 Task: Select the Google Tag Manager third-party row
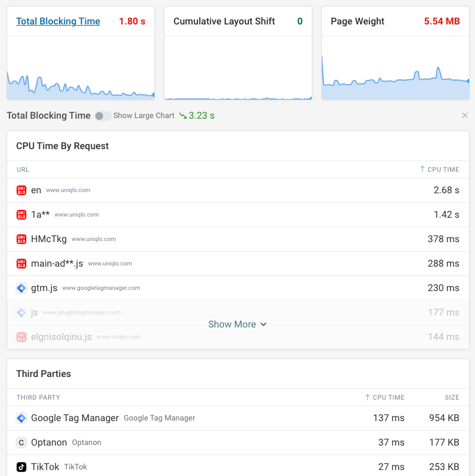click(238, 418)
